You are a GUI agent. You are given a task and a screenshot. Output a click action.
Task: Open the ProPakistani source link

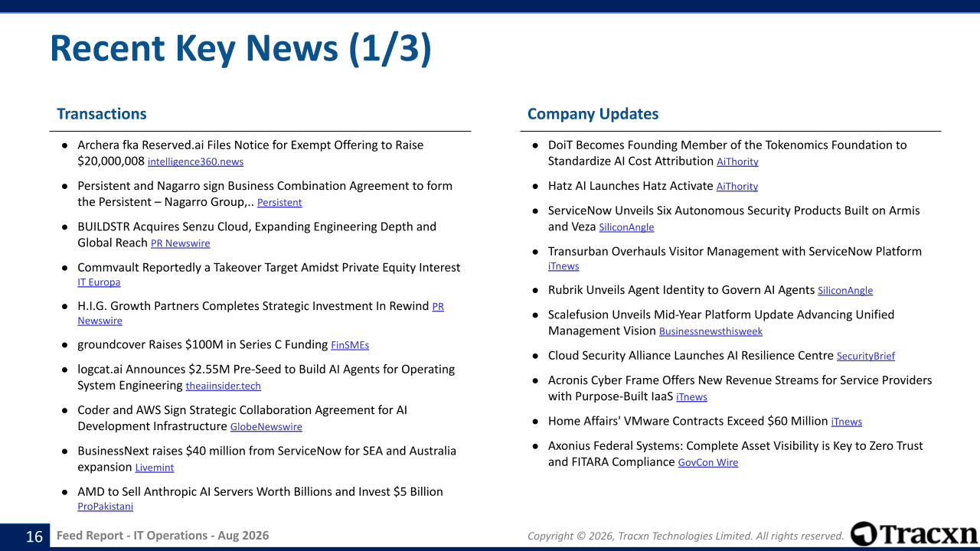[x=105, y=507]
